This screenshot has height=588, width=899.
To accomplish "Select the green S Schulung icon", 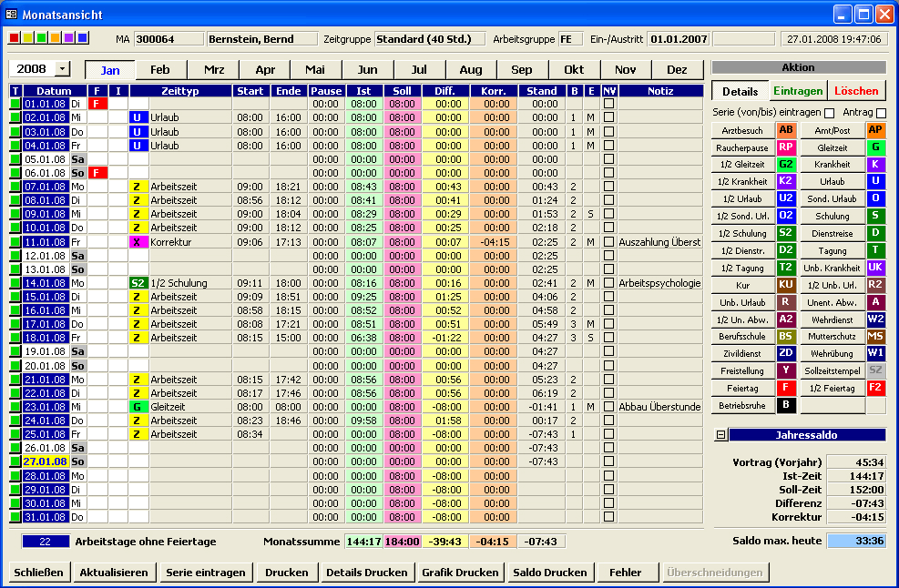I will (875, 216).
